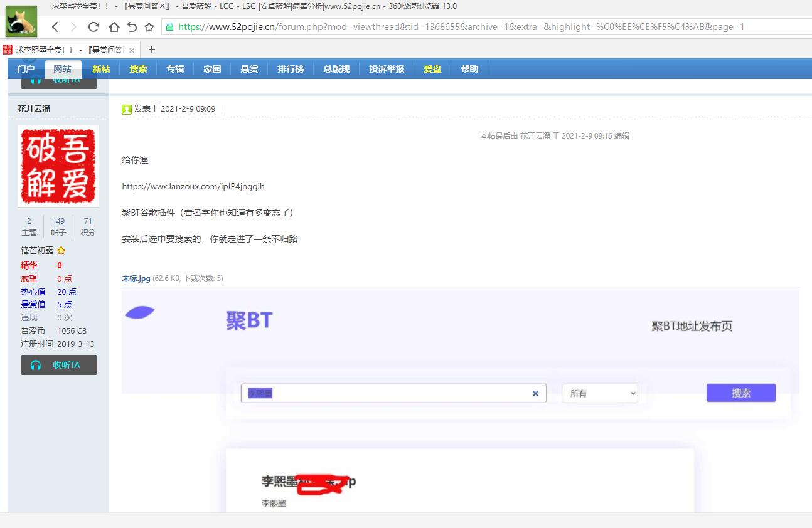
Task: Expand the 所有 category dropdown
Action: (599, 393)
